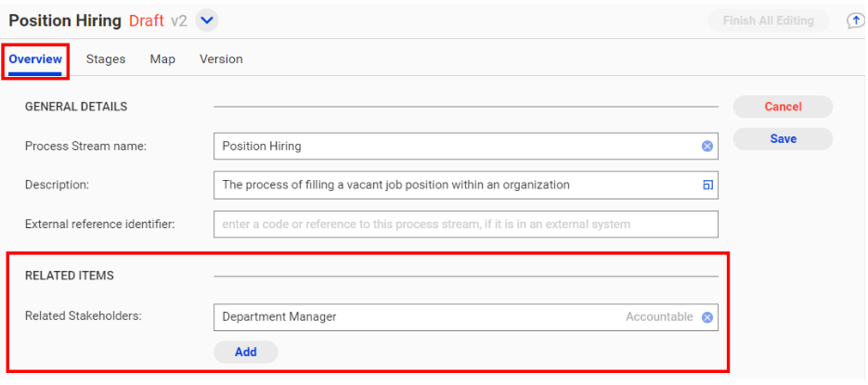Open the version dropdown chevron beside v2
This screenshot has width=868, height=385.
(x=207, y=21)
